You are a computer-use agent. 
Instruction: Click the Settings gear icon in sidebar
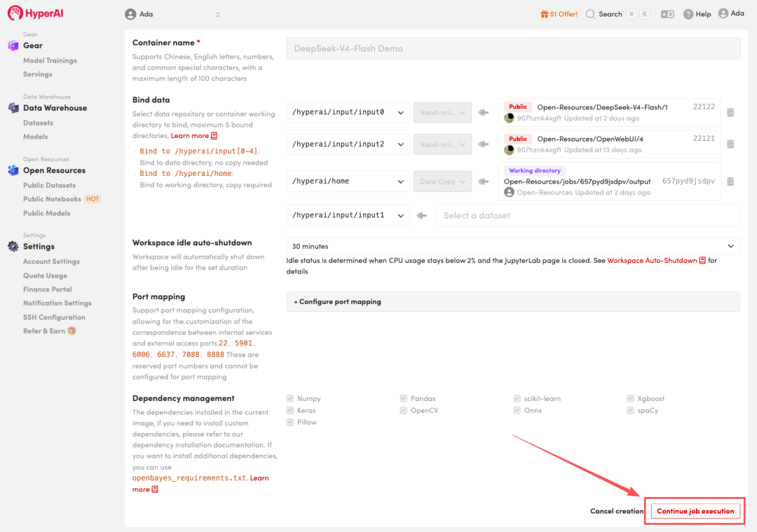click(x=13, y=246)
